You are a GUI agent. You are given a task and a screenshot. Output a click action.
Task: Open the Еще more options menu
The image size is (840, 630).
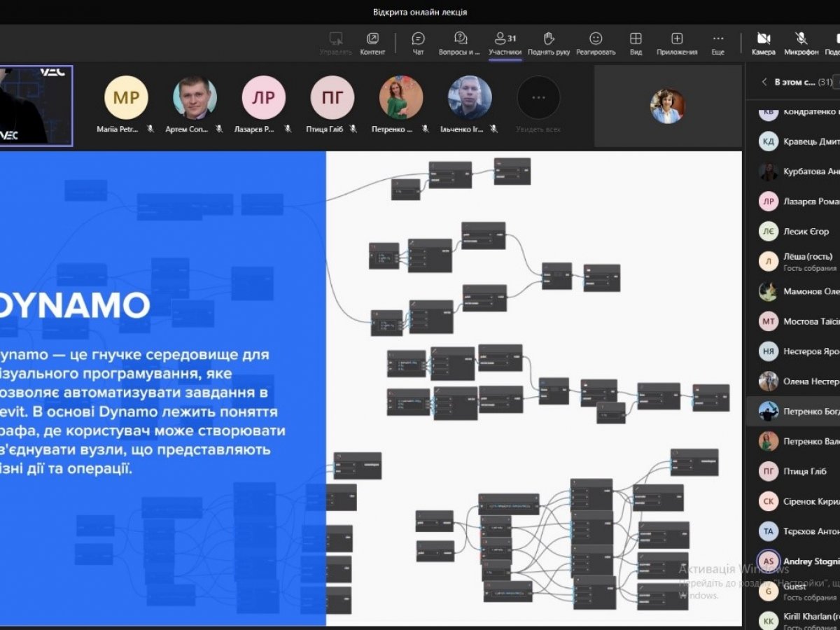[x=718, y=43]
